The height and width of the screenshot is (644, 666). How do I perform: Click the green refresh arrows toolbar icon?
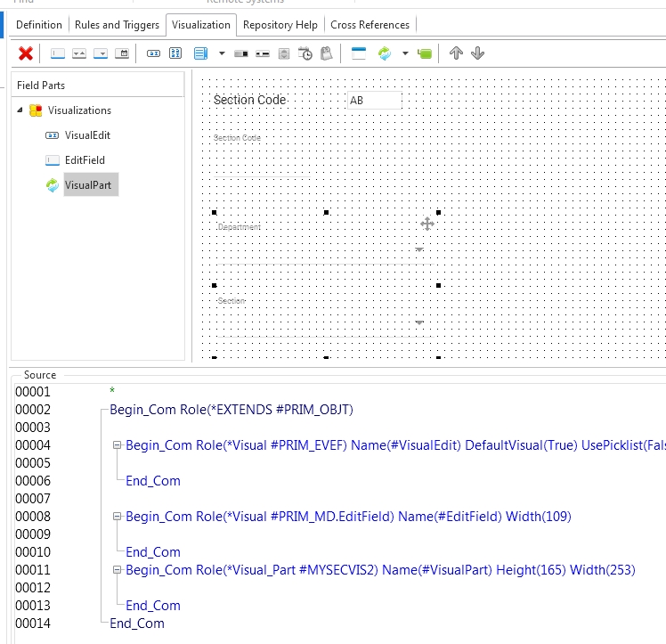tap(385, 53)
